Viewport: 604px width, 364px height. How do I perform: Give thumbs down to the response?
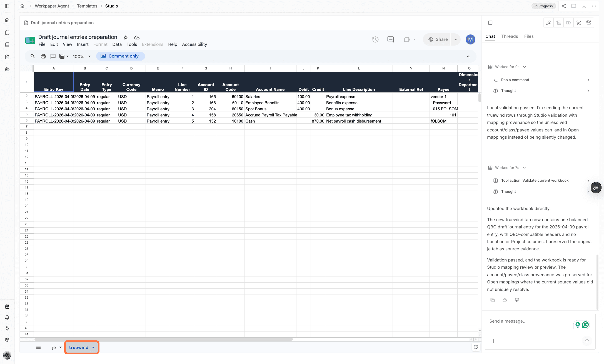pyautogui.click(x=517, y=300)
